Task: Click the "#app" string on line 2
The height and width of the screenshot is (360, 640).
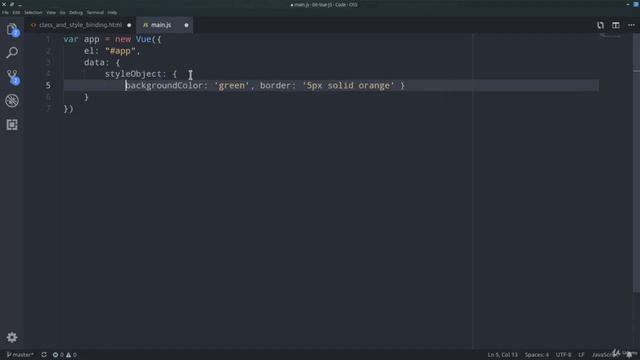Action: (x=120, y=51)
